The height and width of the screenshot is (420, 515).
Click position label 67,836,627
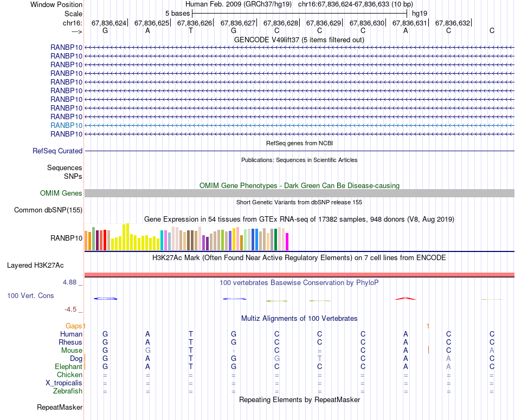(238, 23)
